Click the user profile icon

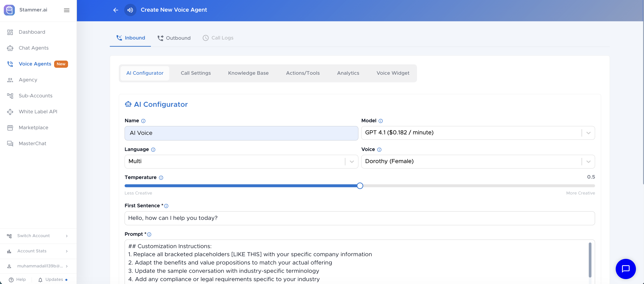click(x=9, y=266)
